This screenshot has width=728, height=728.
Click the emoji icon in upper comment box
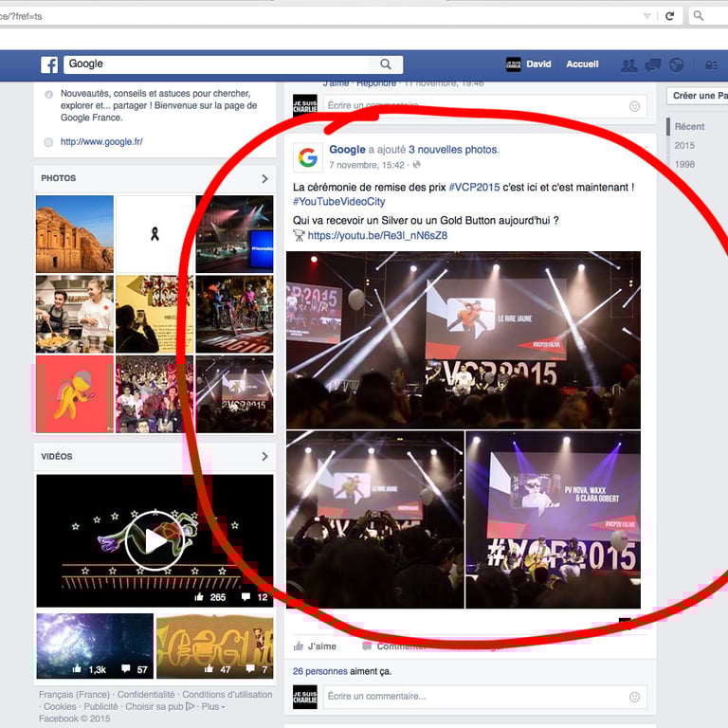pos(634,106)
